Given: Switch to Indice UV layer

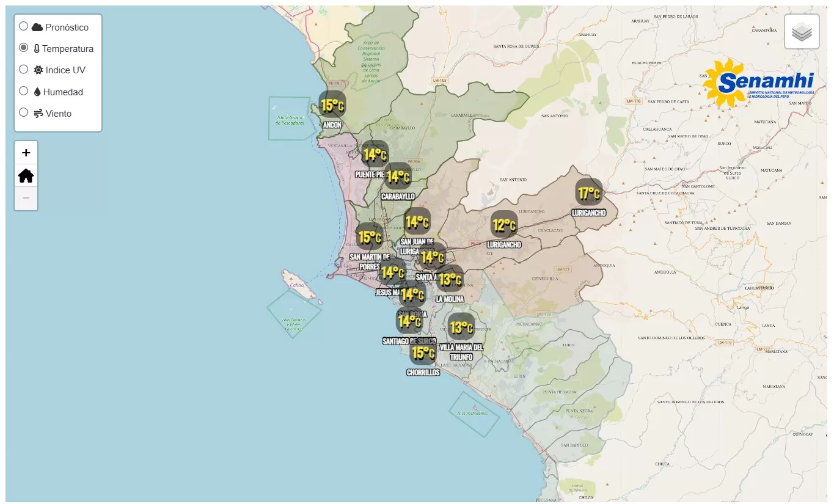Looking at the screenshot, I should pos(24,69).
